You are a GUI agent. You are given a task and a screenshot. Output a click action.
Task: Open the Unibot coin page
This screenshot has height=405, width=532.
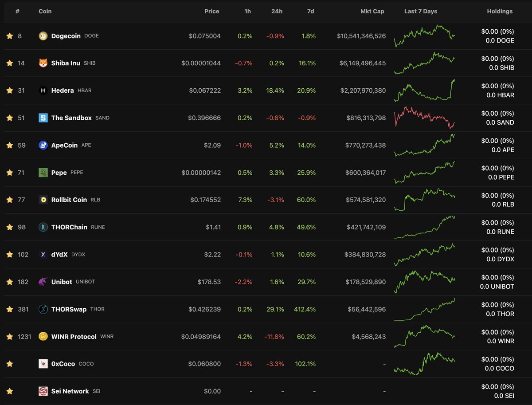[62, 282]
